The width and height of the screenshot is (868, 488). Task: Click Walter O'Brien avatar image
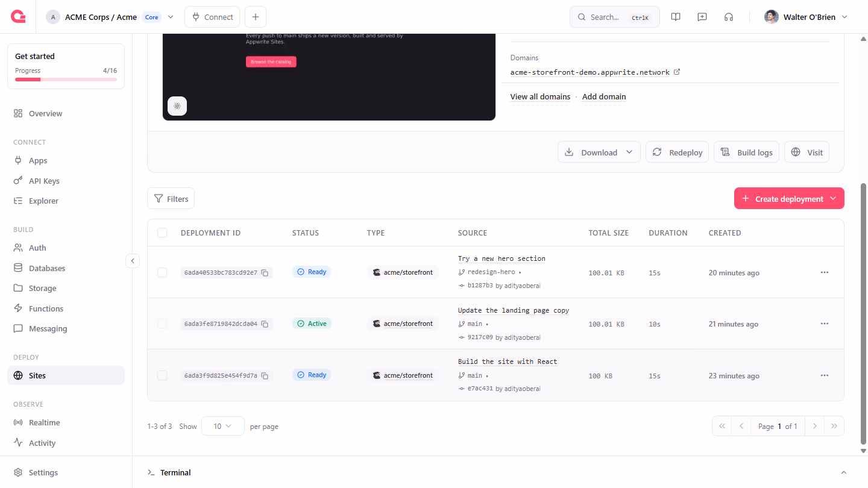[771, 17]
